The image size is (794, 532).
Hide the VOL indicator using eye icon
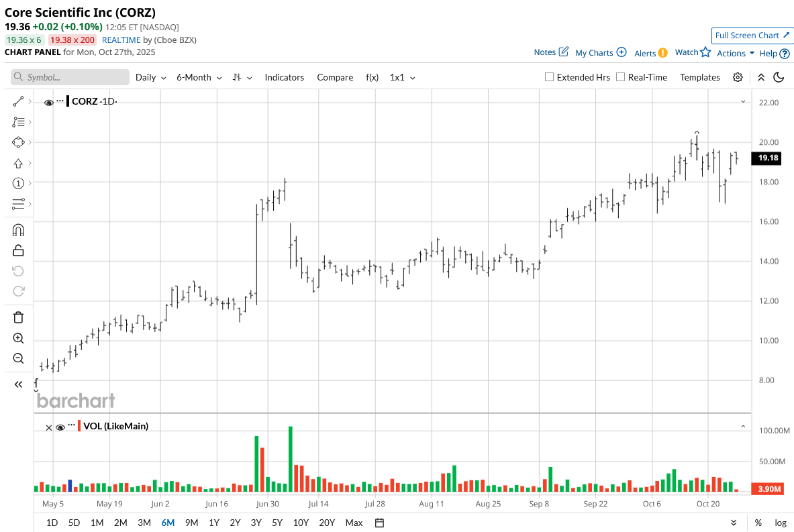tap(60, 427)
